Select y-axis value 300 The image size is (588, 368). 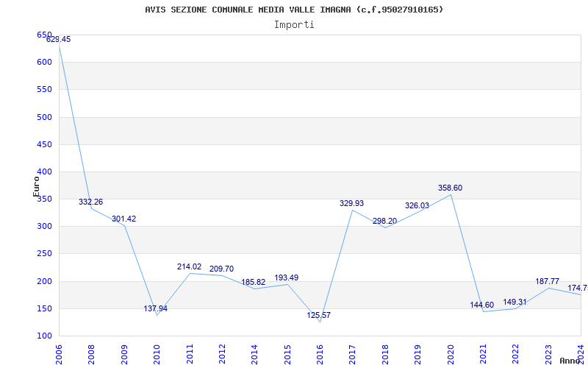[44, 227]
